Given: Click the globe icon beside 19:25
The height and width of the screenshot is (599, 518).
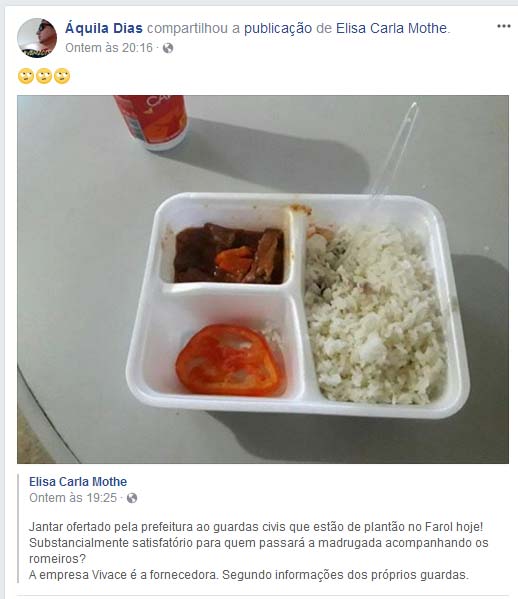Looking at the screenshot, I should (132, 498).
